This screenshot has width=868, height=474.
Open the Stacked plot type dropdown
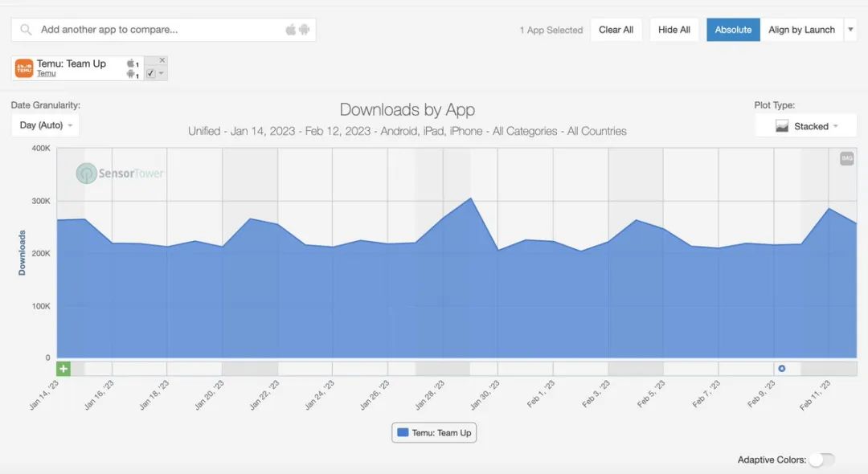(x=806, y=126)
